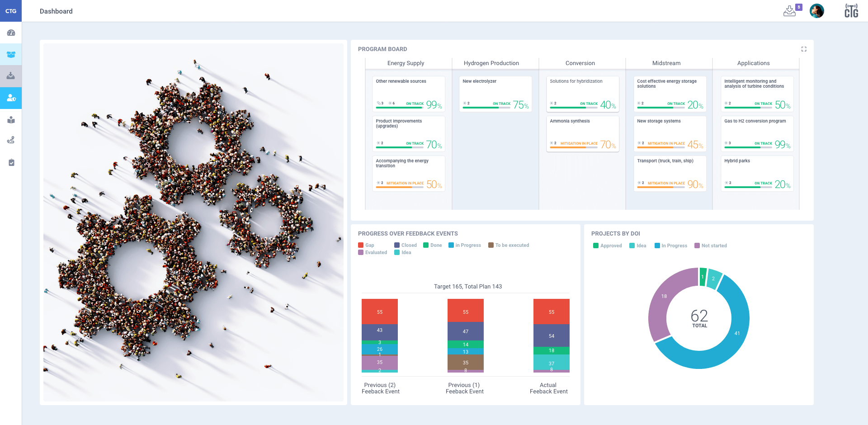This screenshot has height=425, width=868.
Task: Click the inbox download icon in the sidebar
Action: [x=11, y=76]
